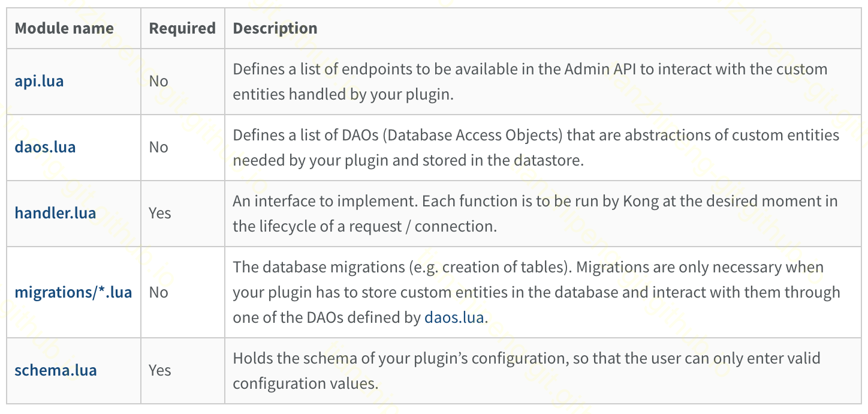The image size is (868, 414).
Task: Click 'Yes' in the schema.lua row
Action: pos(160,370)
